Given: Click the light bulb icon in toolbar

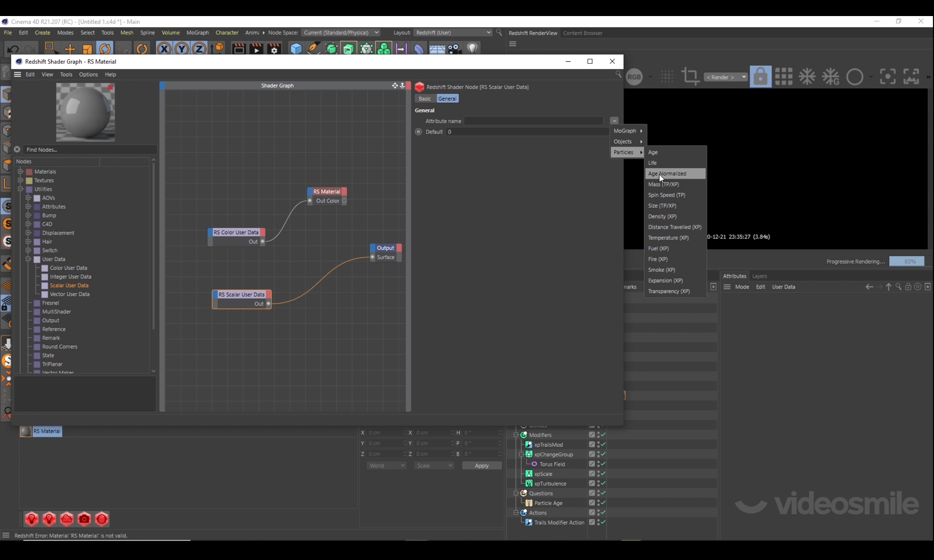Looking at the screenshot, I should pos(472,49).
